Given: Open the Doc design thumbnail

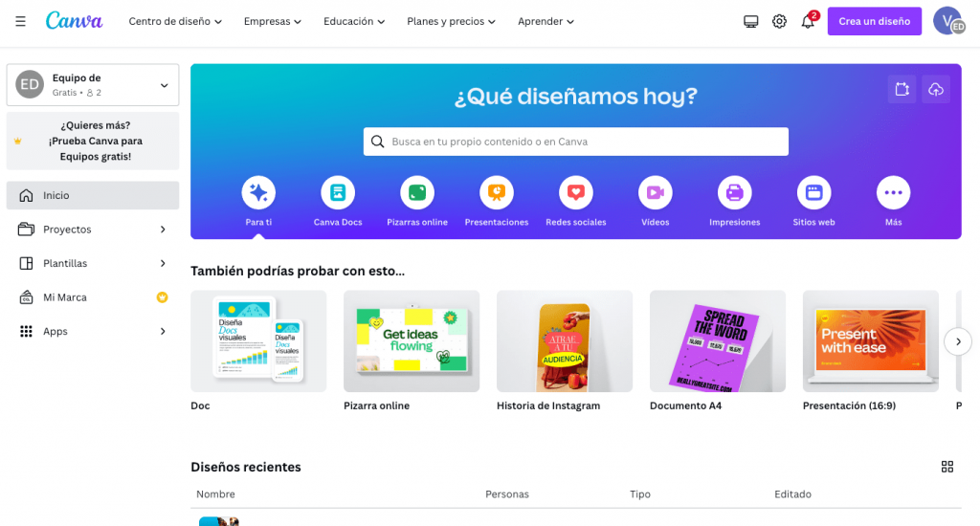Looking at the screenshot, I should (x=258, y=341).
